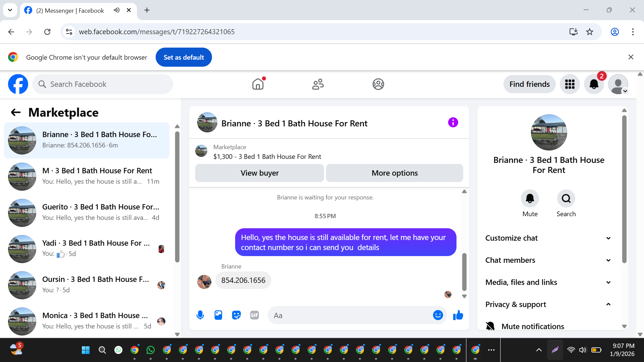Open emoji picker in message box

(x=438, y=315)
